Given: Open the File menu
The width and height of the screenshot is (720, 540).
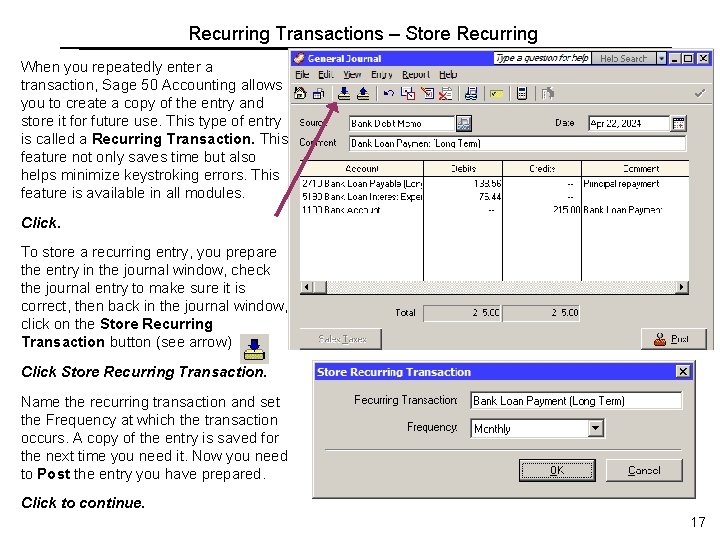Looking at the screenshot, I should 302,74.
